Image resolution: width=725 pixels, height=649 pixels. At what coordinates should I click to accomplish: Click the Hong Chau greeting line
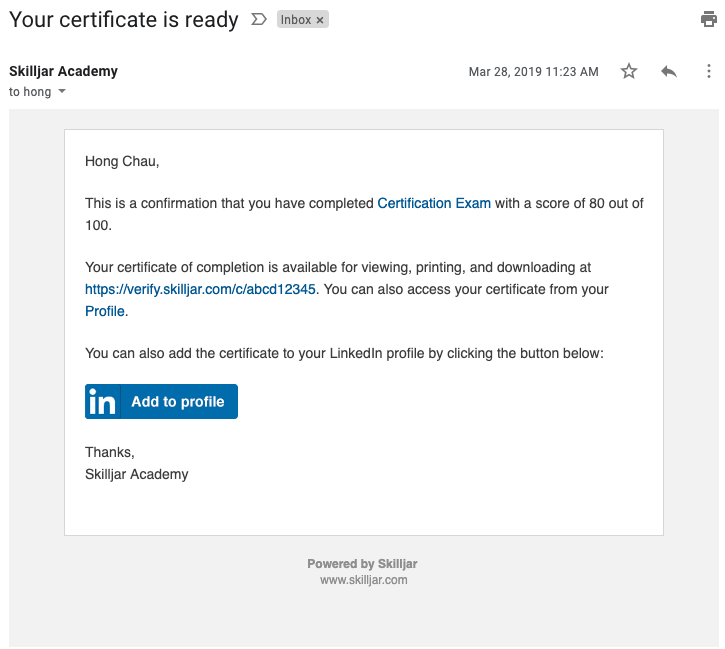(x=122, y=161)
